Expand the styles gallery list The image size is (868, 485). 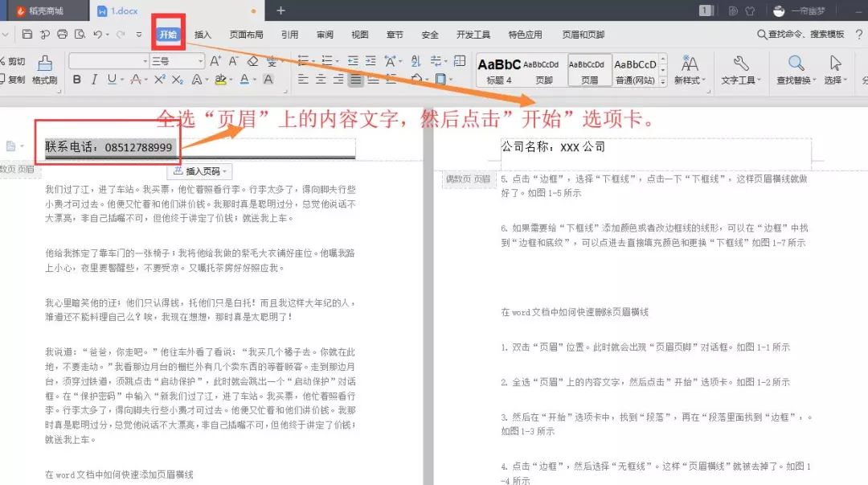point(662,81)
